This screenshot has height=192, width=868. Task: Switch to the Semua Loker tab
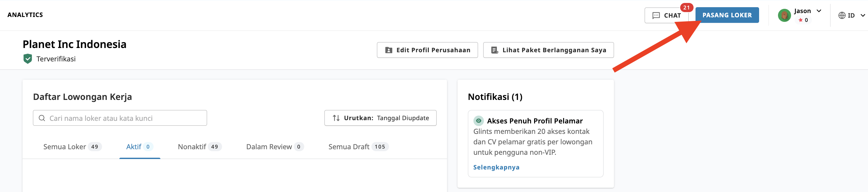point(72,147)
